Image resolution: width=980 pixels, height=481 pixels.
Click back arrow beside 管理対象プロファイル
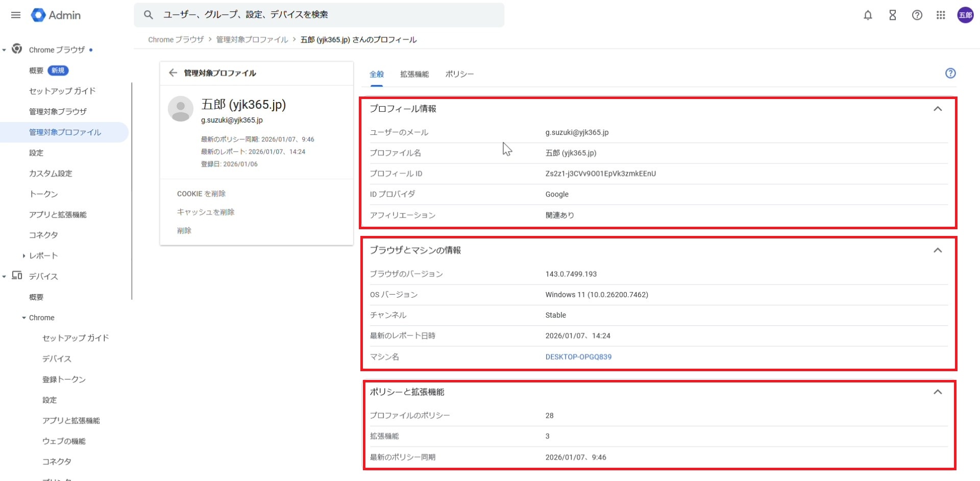point(173,73)
